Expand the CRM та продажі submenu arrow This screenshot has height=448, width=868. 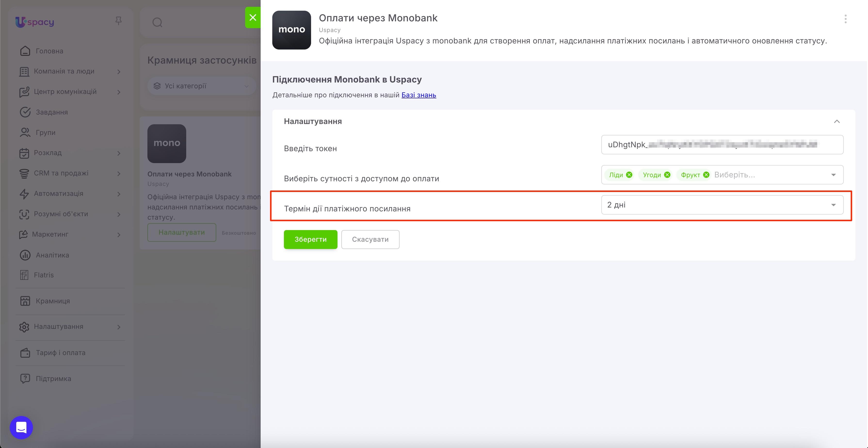(119, 174)
